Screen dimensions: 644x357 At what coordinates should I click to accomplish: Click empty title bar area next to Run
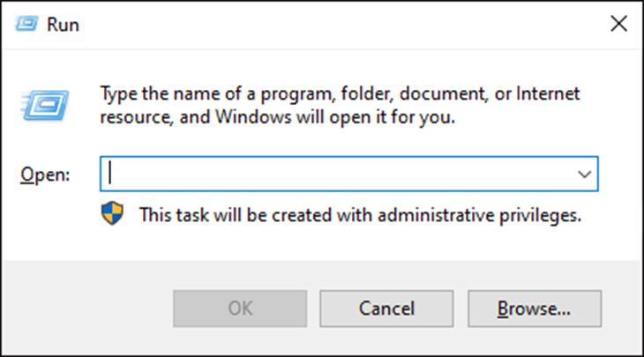pos(328,25)
